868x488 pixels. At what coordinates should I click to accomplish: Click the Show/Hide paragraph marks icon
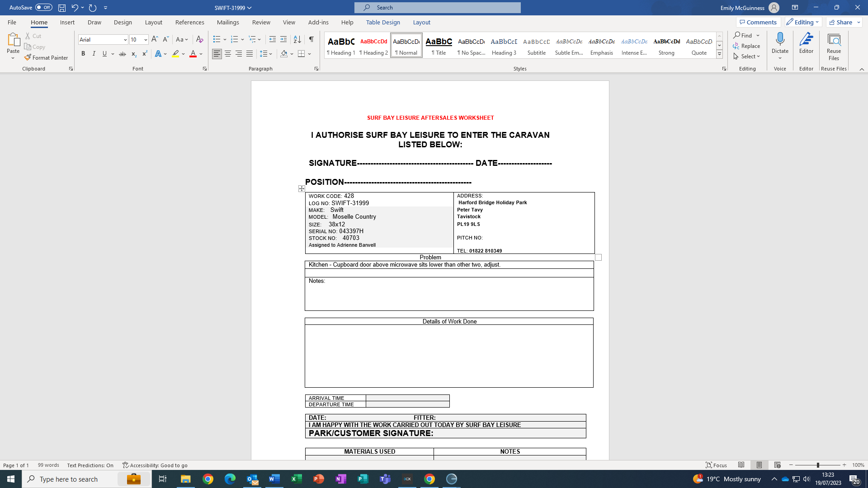pyautogui.click(x=311, y=39)
